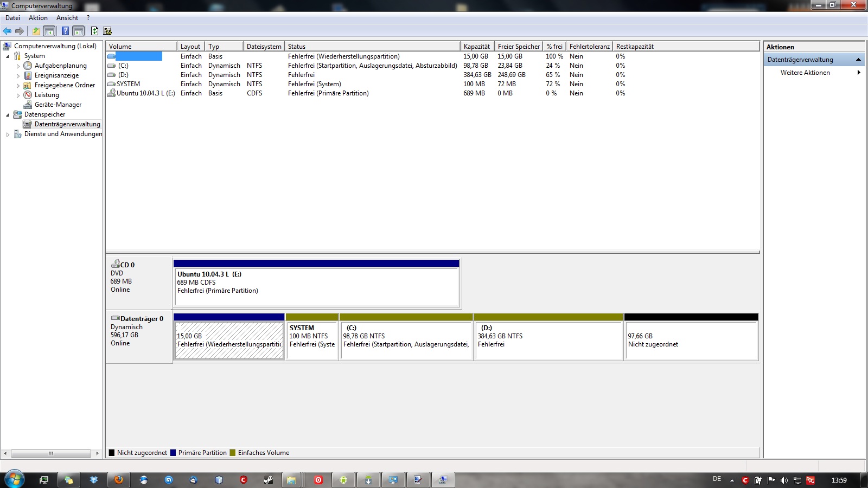Click the view settings toolbar icon
868x488 pixels.
pos(107,31)
